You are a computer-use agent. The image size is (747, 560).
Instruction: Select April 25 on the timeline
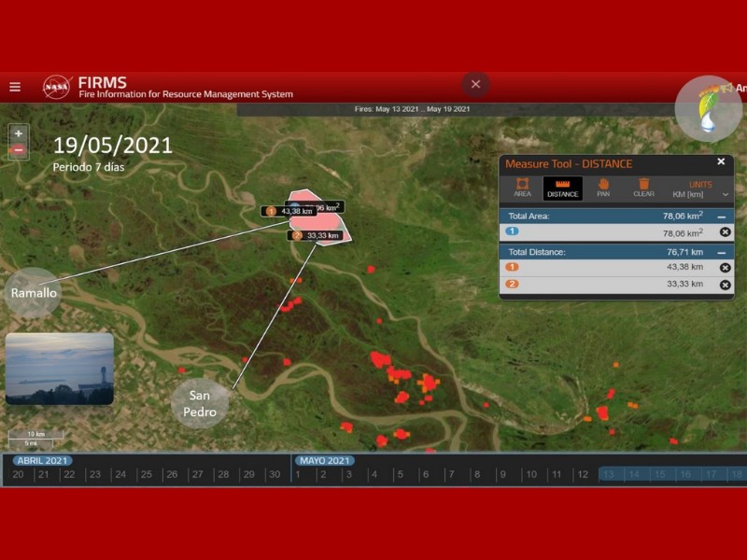(x=145, y=475)
